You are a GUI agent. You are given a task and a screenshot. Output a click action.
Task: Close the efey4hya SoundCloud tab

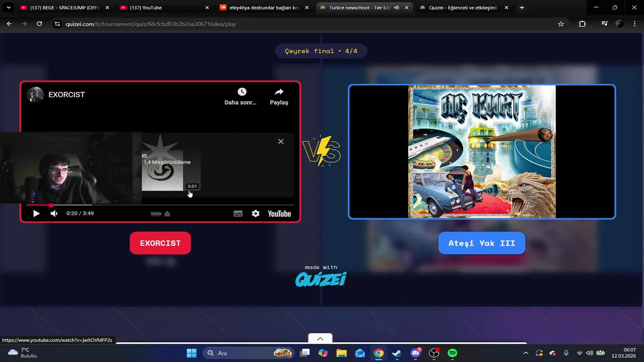click(x=306, y=8)
